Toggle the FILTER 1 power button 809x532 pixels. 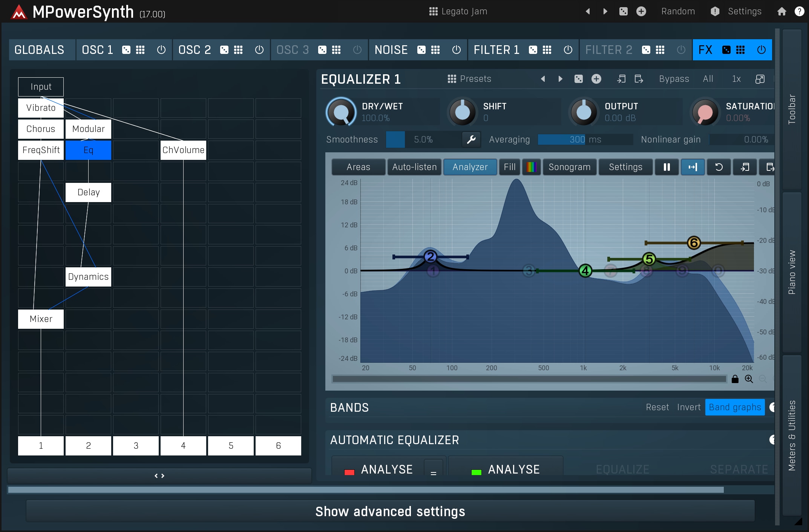point(568,50)
